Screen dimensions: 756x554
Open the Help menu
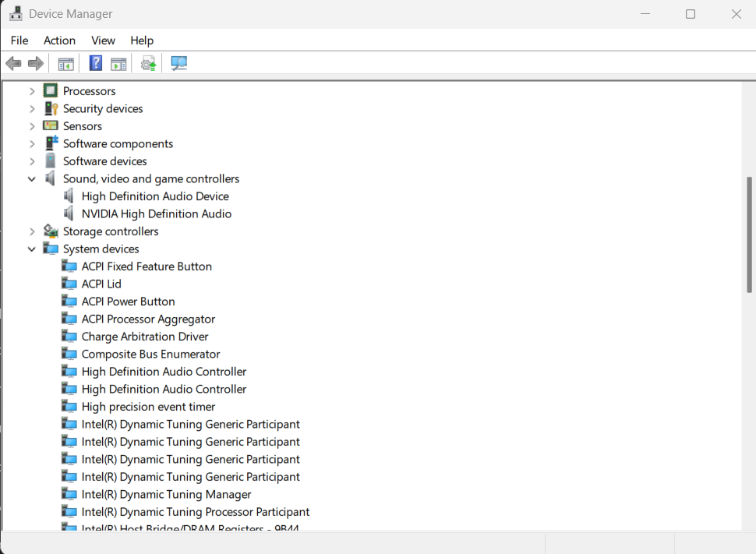pyautogui.click(x=142, y=41)
